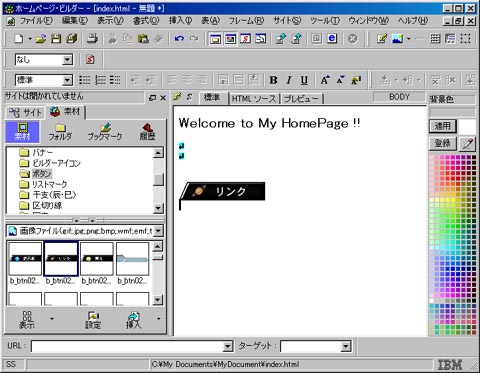Toggle Bold formatting button
480x373 pixels.
[x=273, y=80]
